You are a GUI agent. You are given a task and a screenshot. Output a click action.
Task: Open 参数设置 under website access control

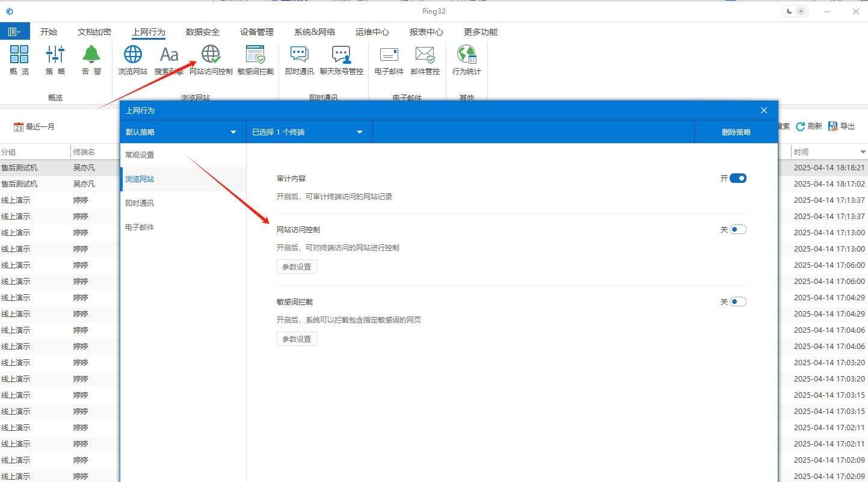(296, 267)
